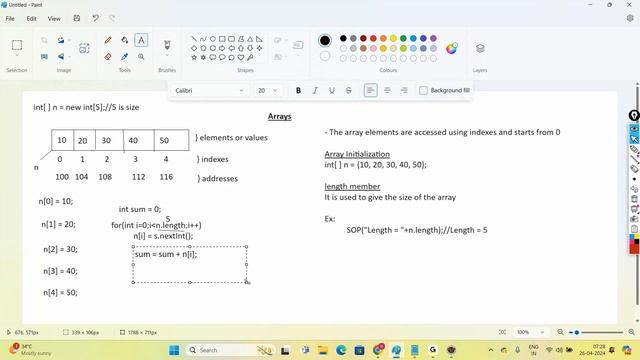The height and width of the screenshot is (360, 640).
Task: Toggle Strikethrough text formatting
Action: (x=349, y=90)
